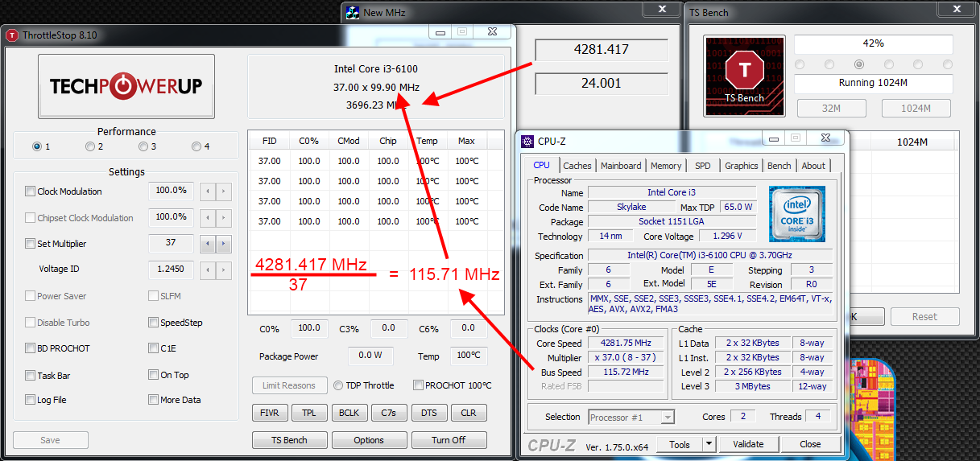The image size is (980, 461).
Task: Click the ThrottleStop title bar icon
Action: pyautogui.click(x=13, y=35)
